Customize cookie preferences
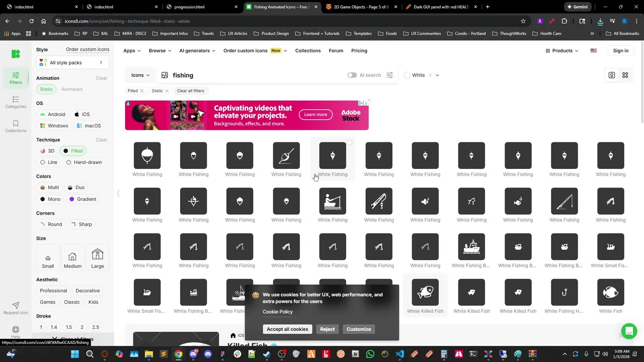 [359, 329]
